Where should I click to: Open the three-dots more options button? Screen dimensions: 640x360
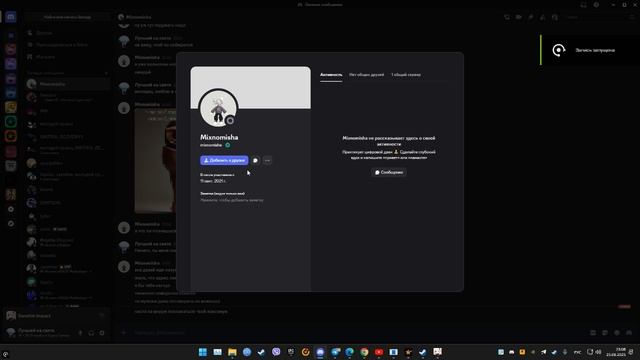tap(267, 160)
